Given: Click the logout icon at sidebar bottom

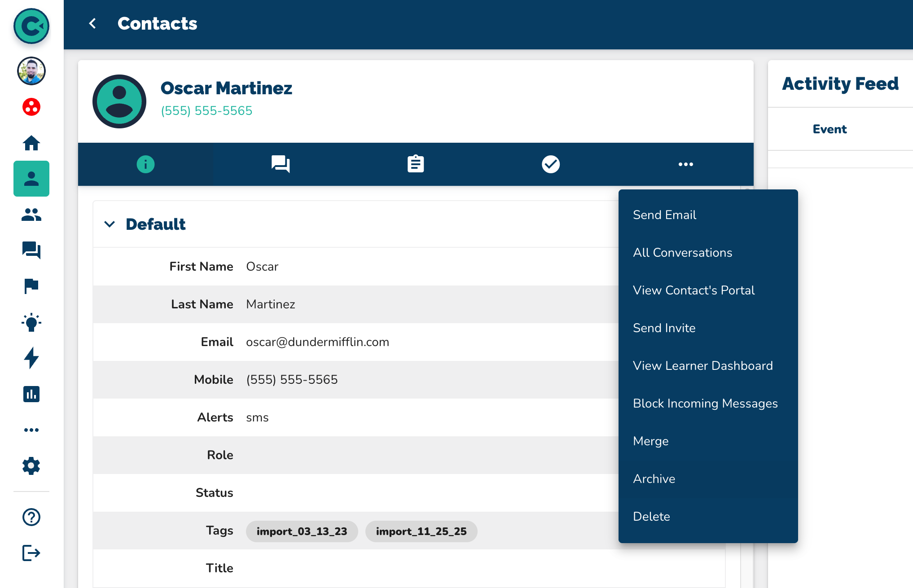Looking at the screenshot, I should [31, 553].
